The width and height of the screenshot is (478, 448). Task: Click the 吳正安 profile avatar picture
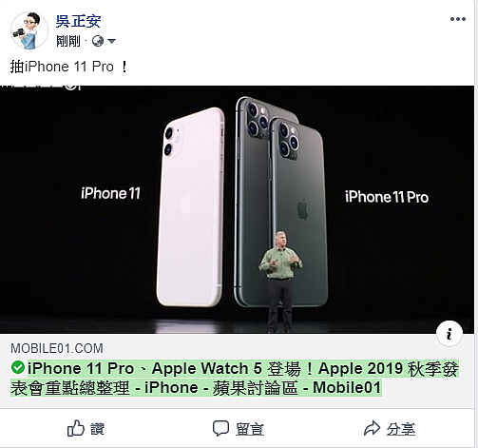point(29,30)
